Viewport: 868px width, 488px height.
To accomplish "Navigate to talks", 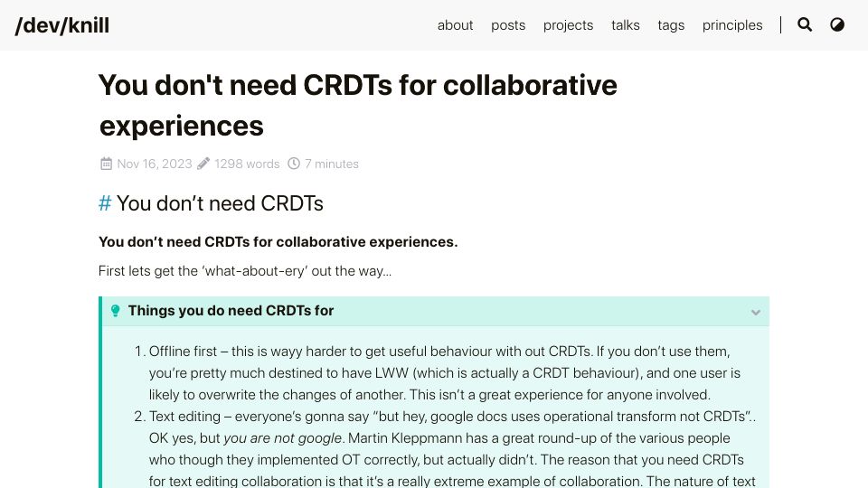I will click(626, 25).
